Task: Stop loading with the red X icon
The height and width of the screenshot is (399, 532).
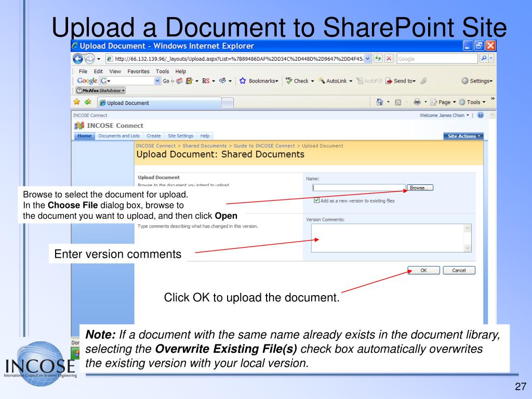Action: point(389,59)
